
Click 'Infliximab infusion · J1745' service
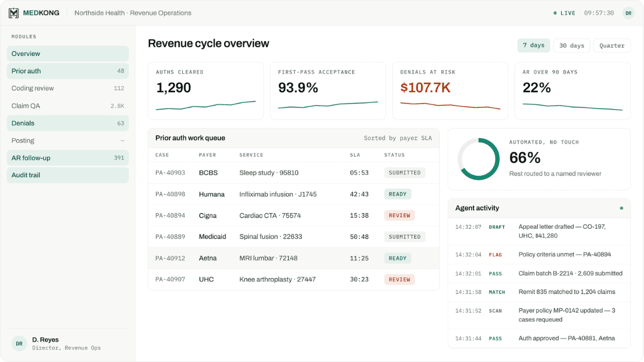point(278,194)
